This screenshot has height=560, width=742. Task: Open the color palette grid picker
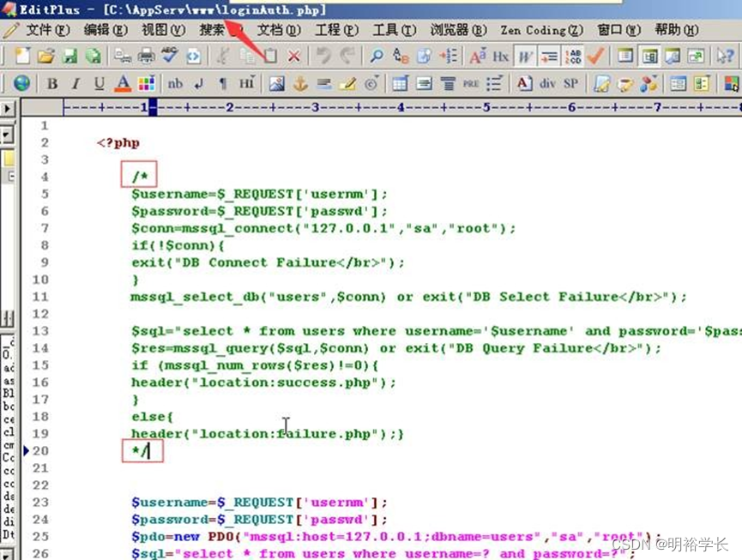click(146, 84)
